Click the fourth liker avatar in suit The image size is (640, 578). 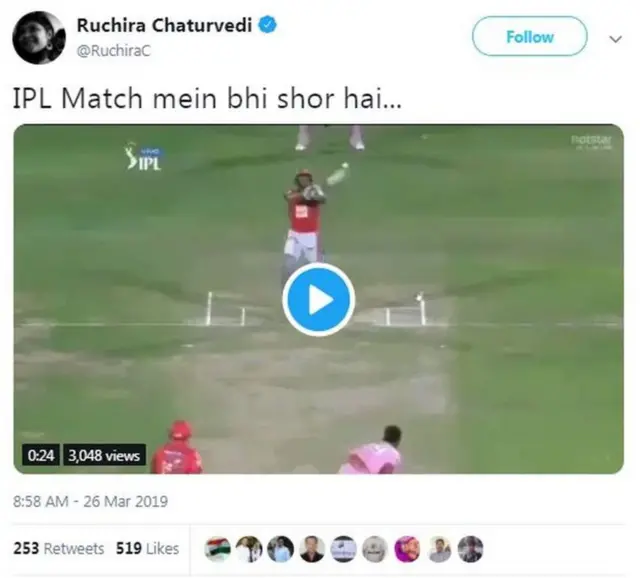point(312,549)
